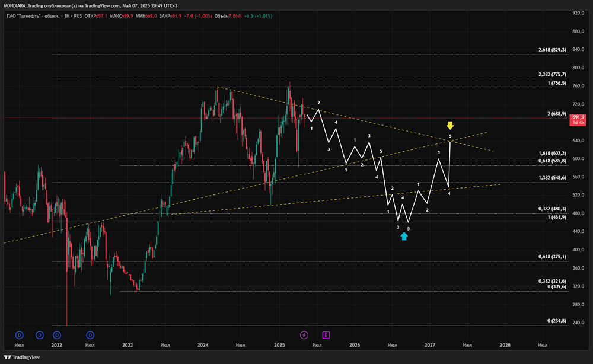Select the rightmost blue dividend D marker
Screen dimensions: 593x364
90,334
